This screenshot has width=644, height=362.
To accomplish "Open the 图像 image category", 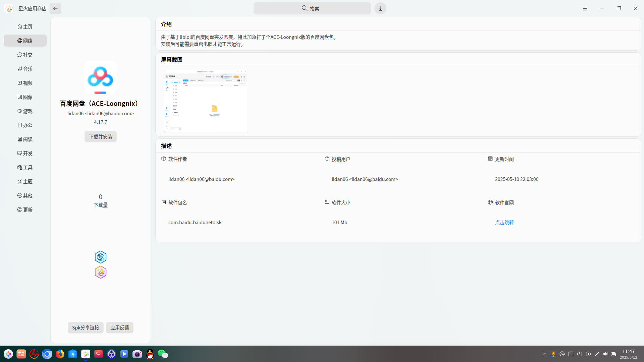I will [25, 97].
